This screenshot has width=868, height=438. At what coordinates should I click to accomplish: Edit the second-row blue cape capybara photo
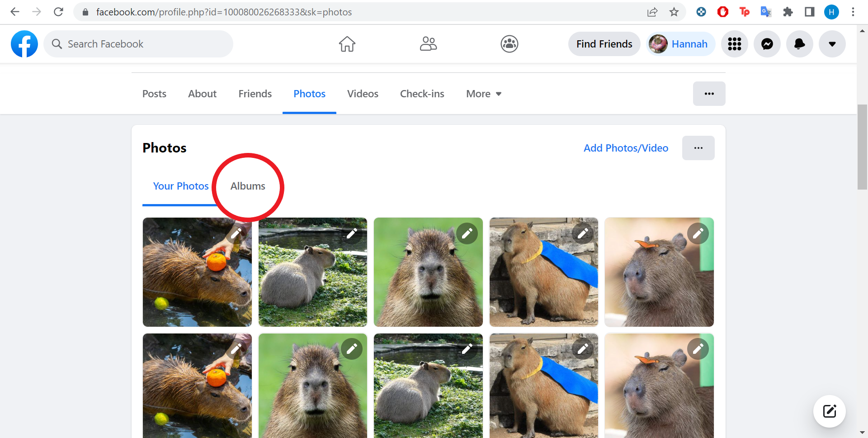(x=583, y=349)
